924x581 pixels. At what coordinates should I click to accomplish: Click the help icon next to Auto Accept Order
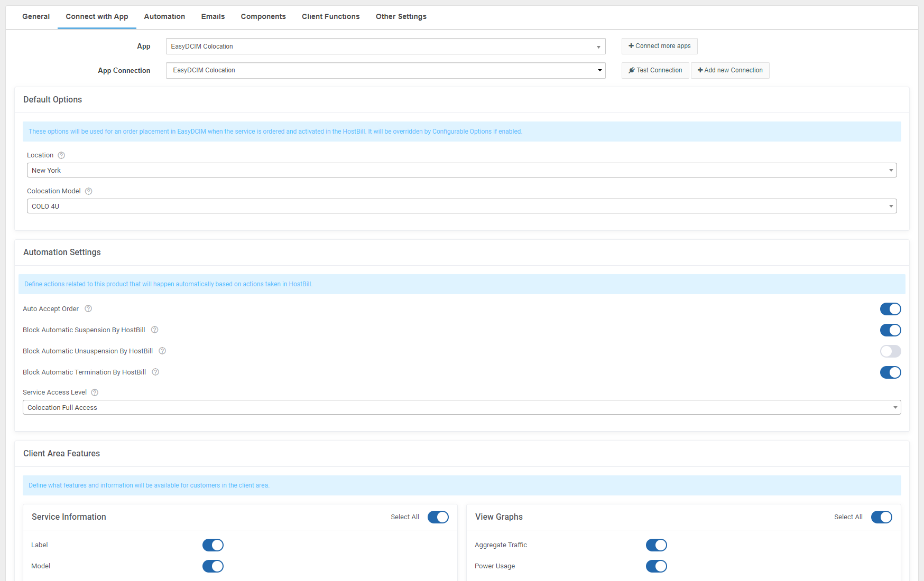pyautogui.click(x=88, y=309)
